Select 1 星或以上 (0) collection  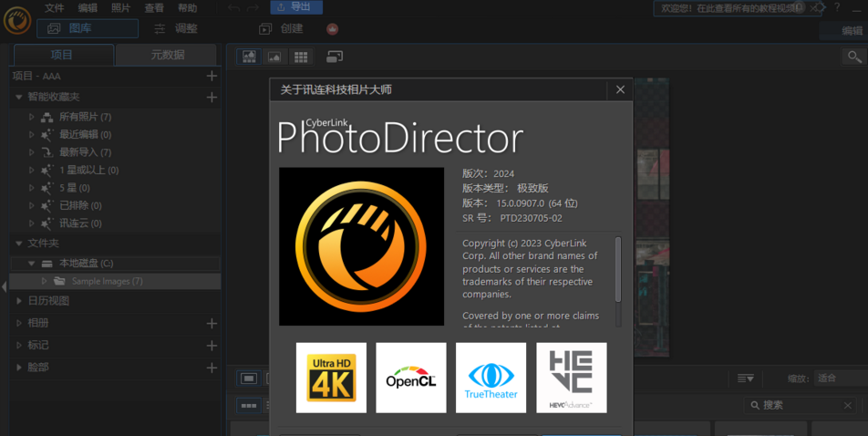click(x=88, y=170)
